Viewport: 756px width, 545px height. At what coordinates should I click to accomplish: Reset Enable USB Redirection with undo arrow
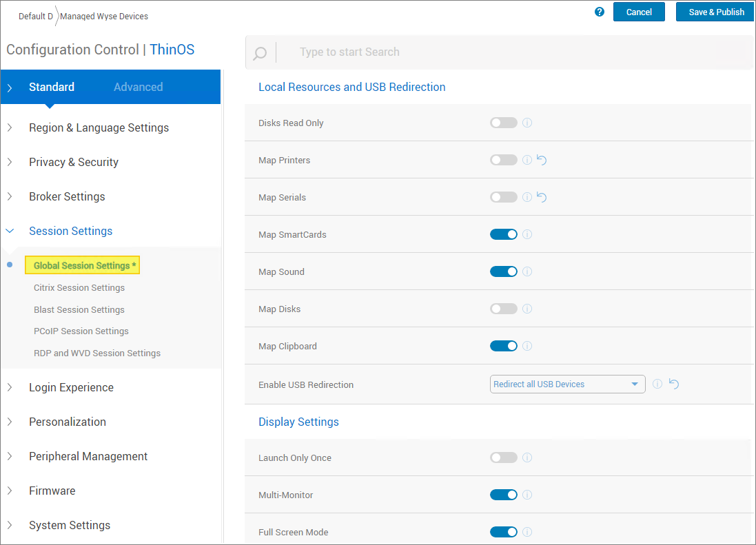(674, 384)
